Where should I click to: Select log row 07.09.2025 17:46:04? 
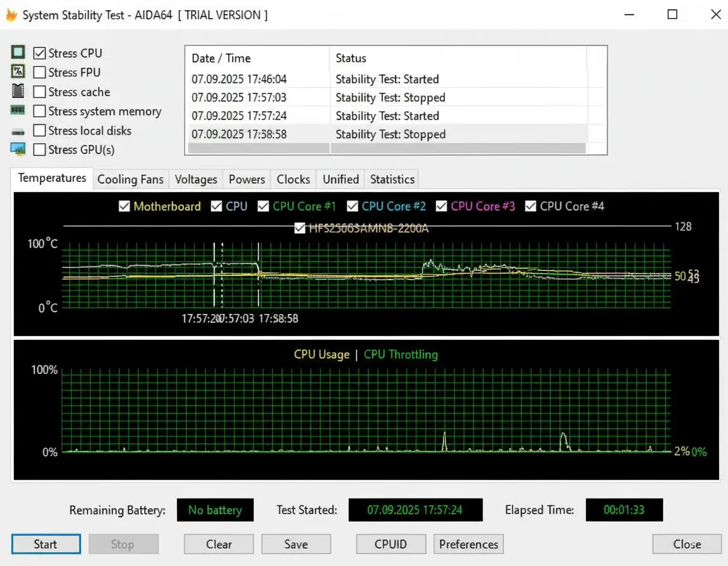coord(386,79)
